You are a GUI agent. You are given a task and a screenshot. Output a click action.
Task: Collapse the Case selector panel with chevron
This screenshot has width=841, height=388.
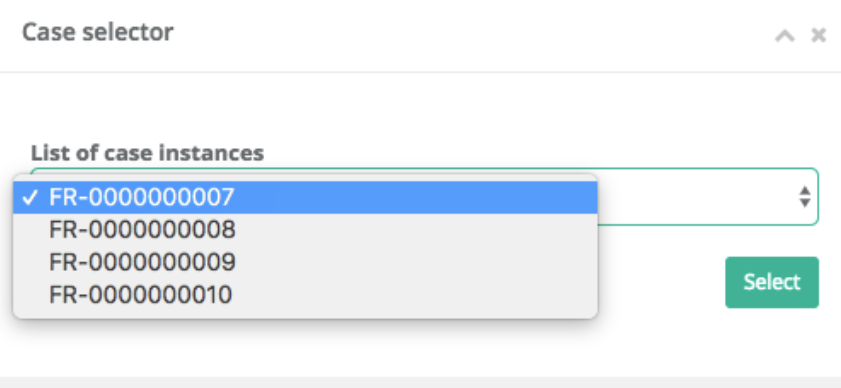pos(784,36)
